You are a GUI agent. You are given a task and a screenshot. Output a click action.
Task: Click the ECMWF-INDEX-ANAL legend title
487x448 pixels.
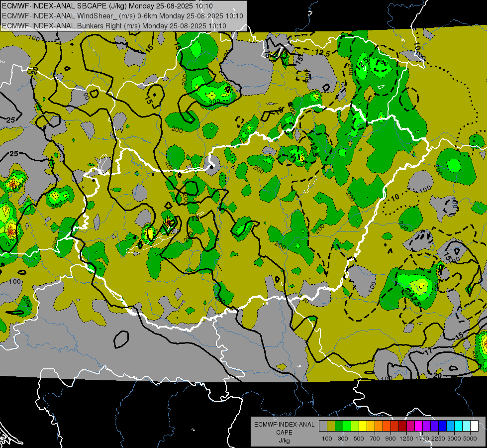click(284, 425)
